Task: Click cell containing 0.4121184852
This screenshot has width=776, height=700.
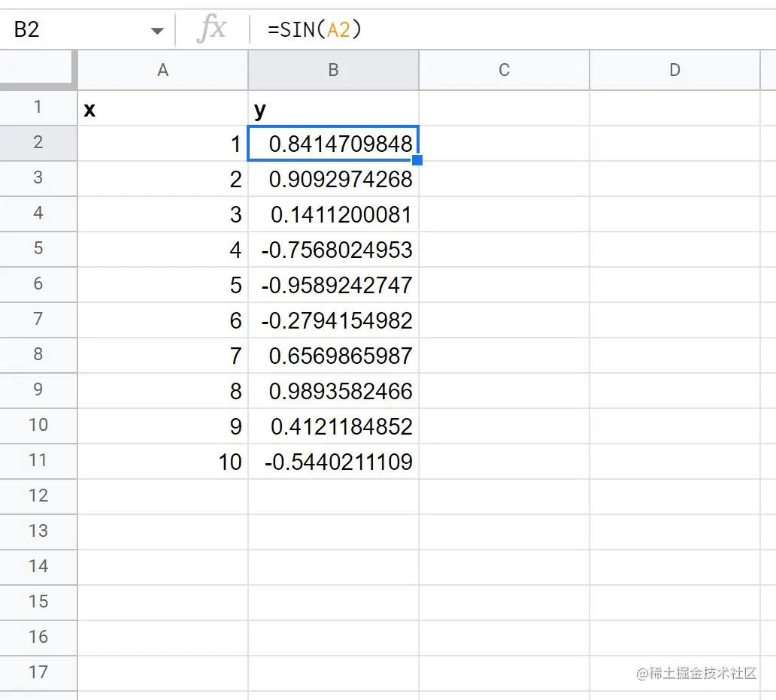Action: click(334, 426)
